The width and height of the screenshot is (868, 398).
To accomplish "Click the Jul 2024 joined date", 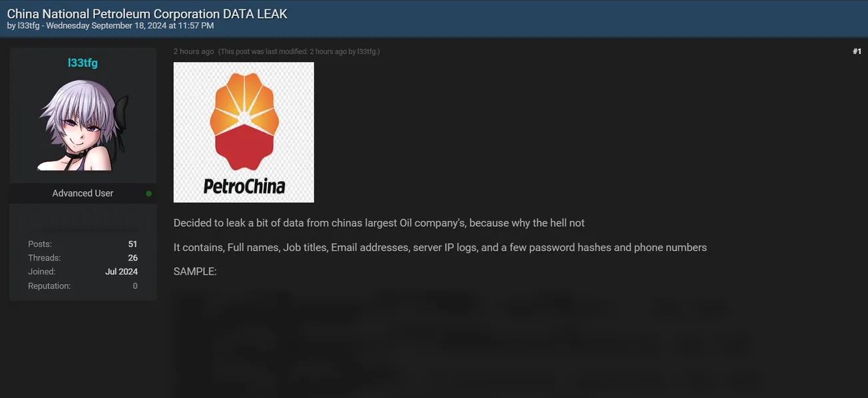I will (x=121, y=272).
